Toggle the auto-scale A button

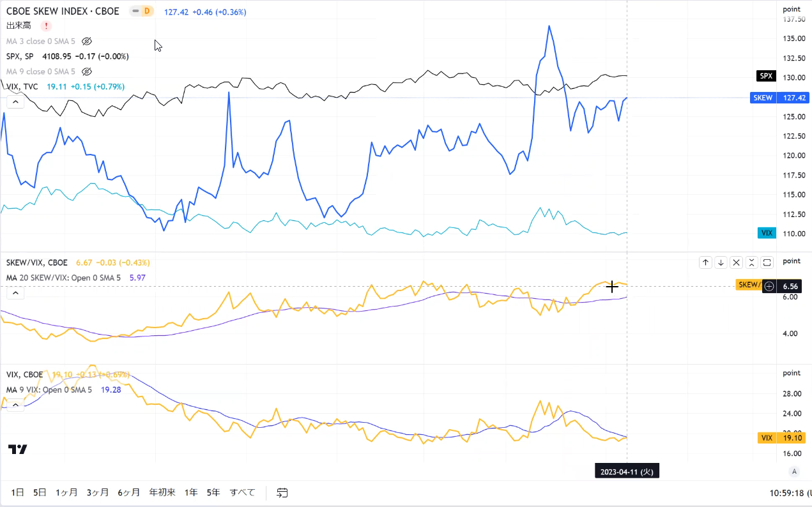(x=794, y=471)
